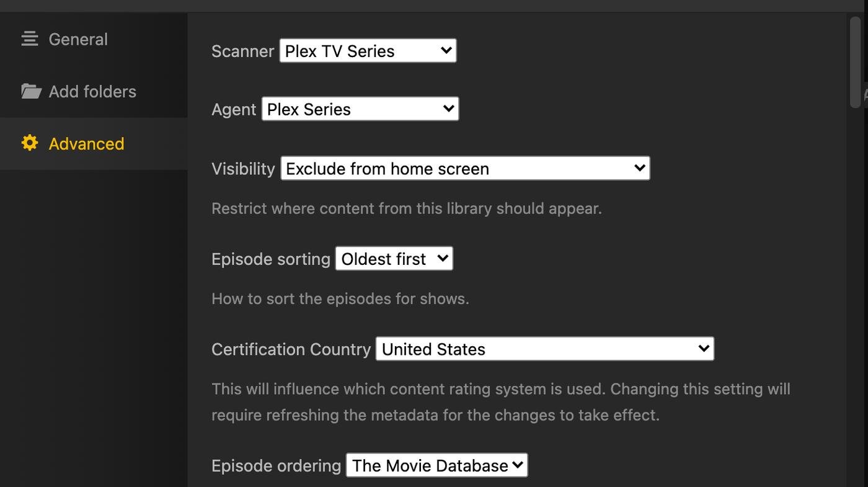
Task: Click the open folder icon beside Add folders
Action: click(31, 91)
